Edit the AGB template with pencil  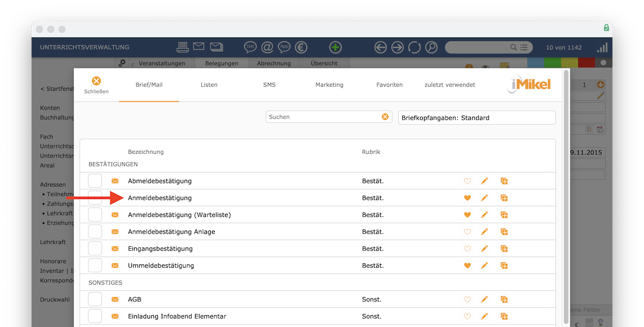(x=484, y=299)
